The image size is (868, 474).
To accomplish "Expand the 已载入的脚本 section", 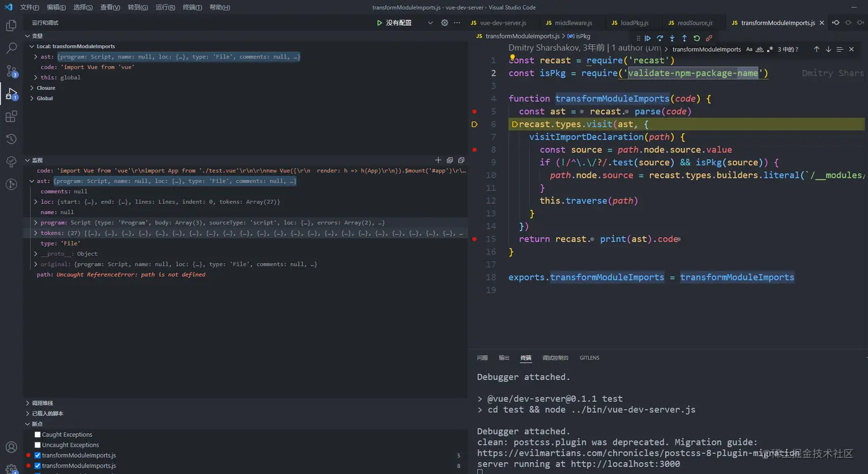I will pyautogui.click(x=27, y=414).
